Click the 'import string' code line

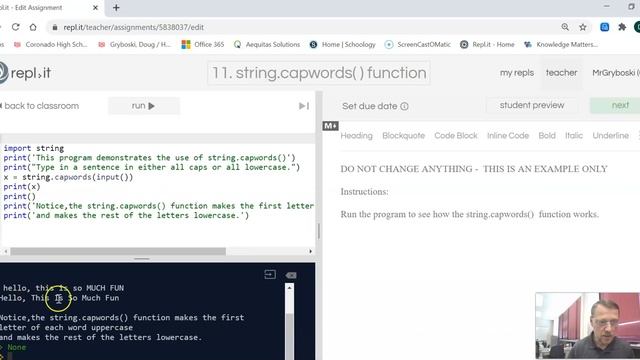point(34,148)
